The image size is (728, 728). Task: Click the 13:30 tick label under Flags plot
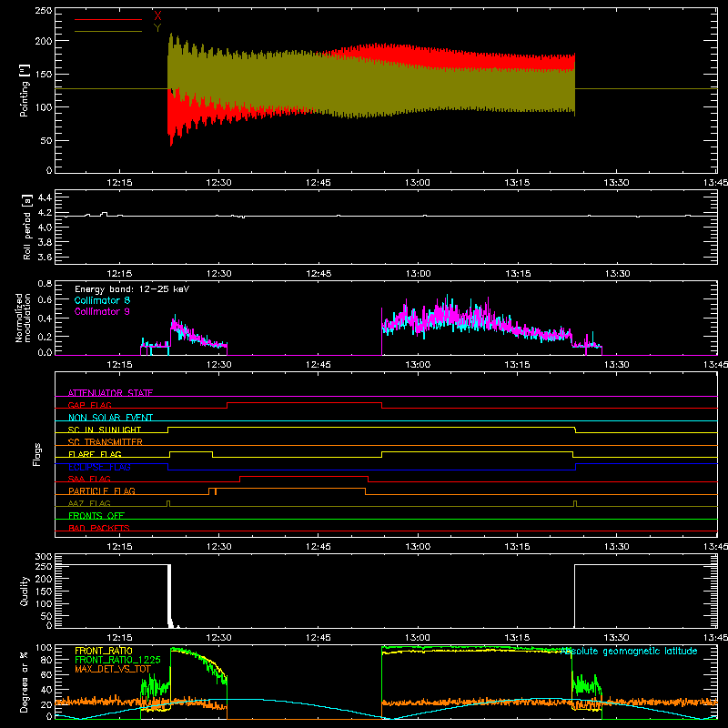pyautogui.click(x=616, y=547)
